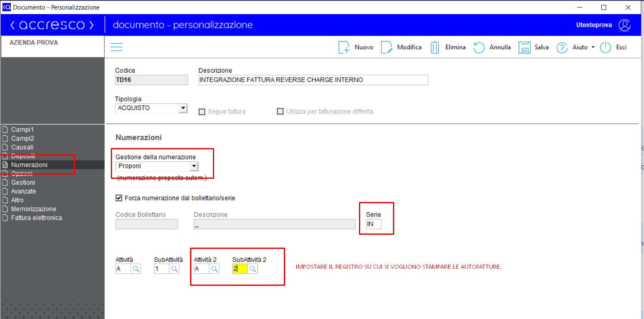Open lookup magnifier for Attività
Screen dimensions: 644x319
click(136, 269)
